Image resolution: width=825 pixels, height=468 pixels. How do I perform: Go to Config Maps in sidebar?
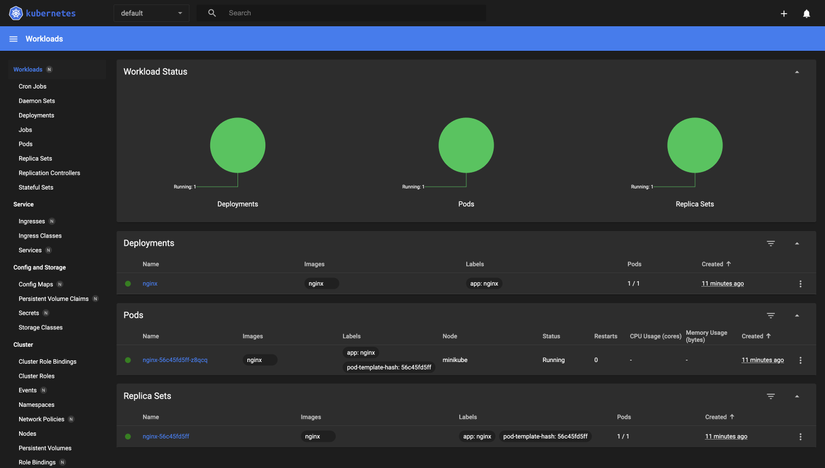coord(36,284)
